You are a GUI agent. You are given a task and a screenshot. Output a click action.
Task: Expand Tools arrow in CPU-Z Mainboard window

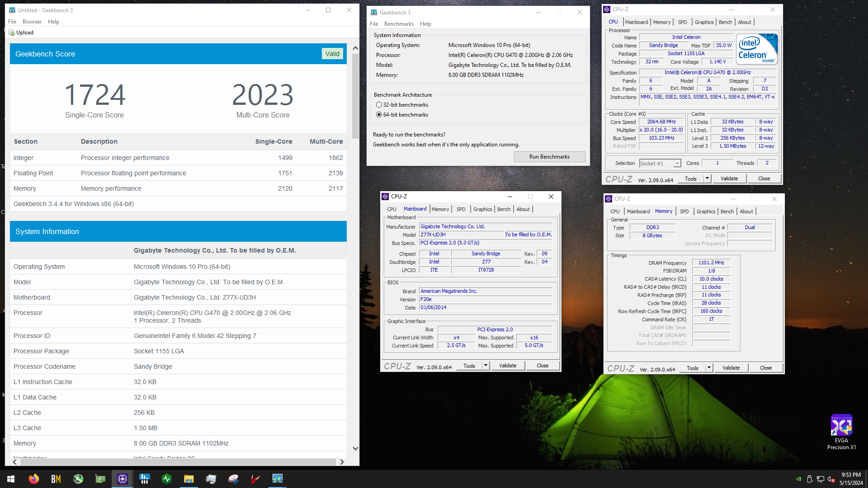[486, 366]
